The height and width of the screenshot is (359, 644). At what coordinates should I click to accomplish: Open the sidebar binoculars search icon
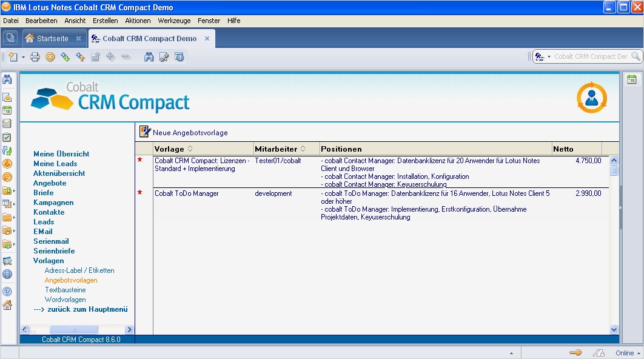coord(7,79)
